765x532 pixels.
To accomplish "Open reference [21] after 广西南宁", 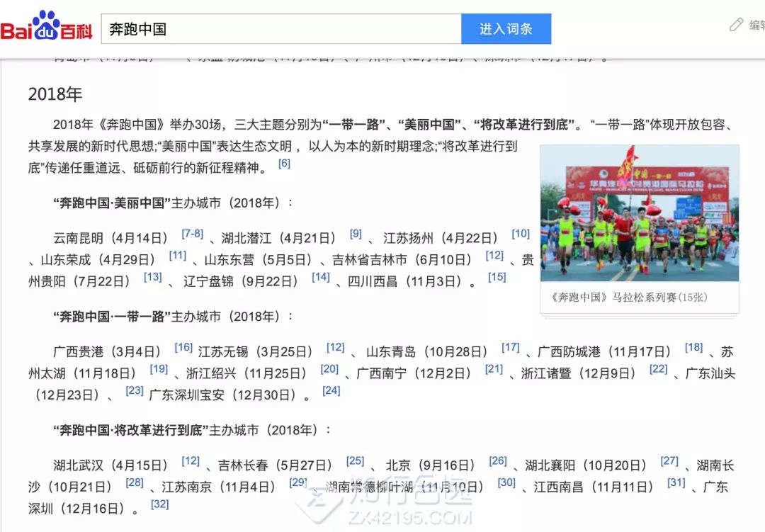I will [x=494, y=369].
